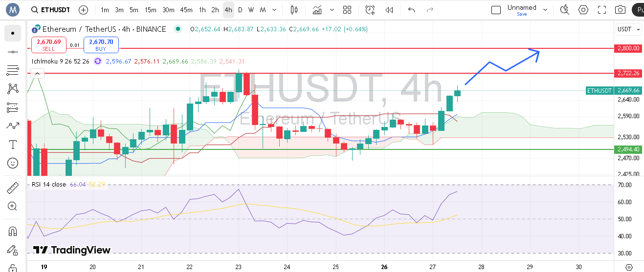Screen dimensions: 644x272
Task: Start bar replay mode
Action: (x=389, y=10)
